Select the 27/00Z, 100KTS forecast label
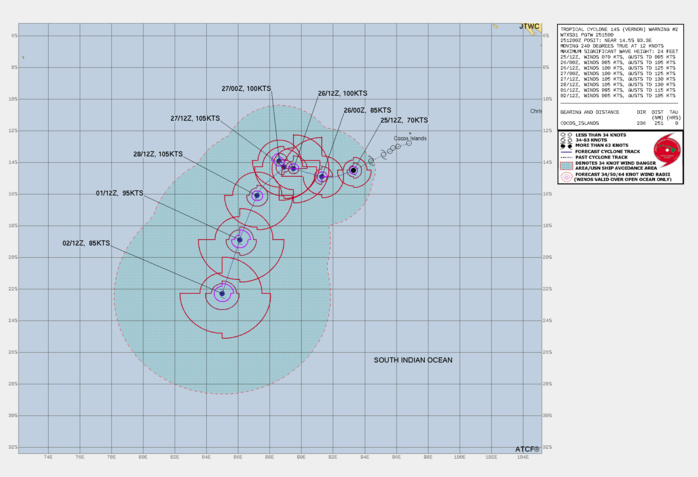This screenshot has height=477, width=698. 246,88
